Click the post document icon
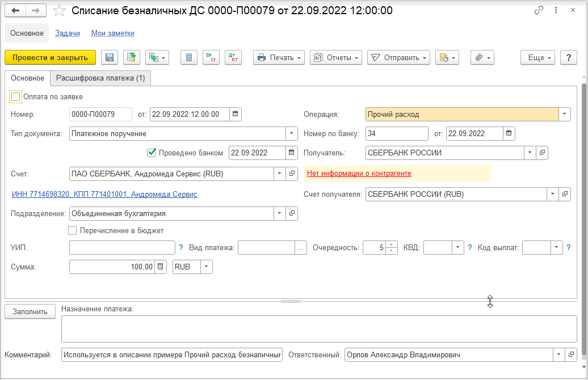 coord(132,57)
